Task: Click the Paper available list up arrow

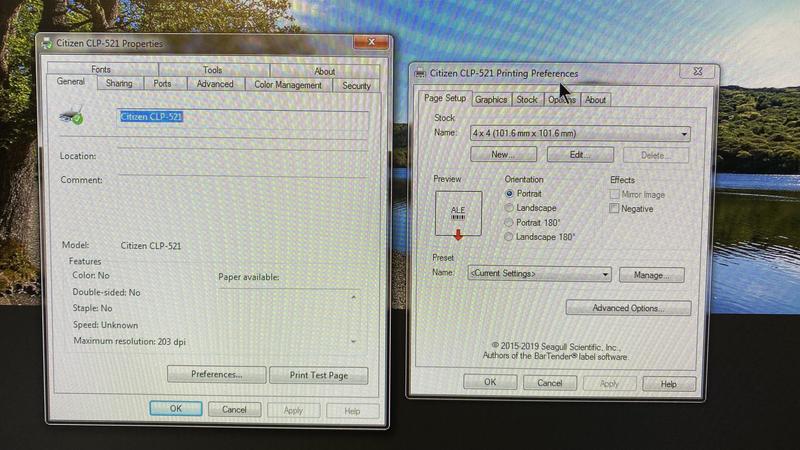Action: click(354, 297)
